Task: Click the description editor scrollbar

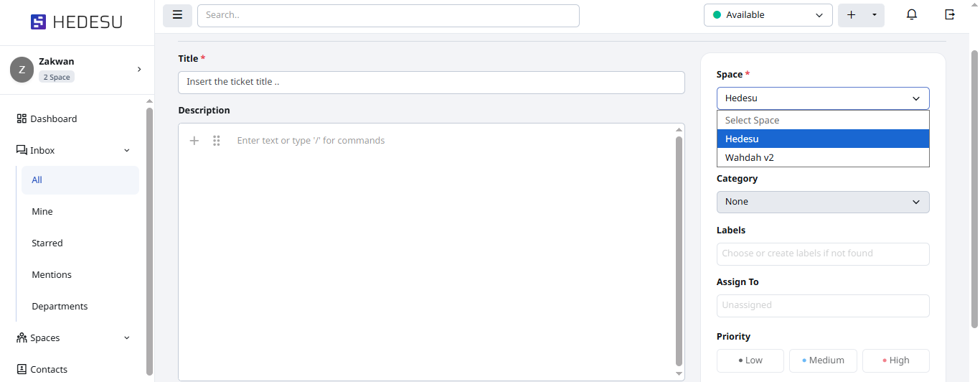Action: [x=679, y=252]
